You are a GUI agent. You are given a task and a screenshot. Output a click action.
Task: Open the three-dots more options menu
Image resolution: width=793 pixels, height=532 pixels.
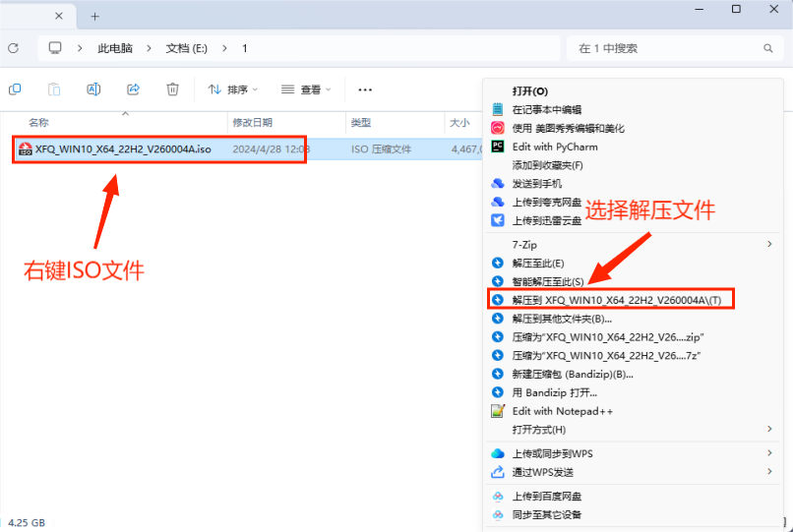coord(365,89)
